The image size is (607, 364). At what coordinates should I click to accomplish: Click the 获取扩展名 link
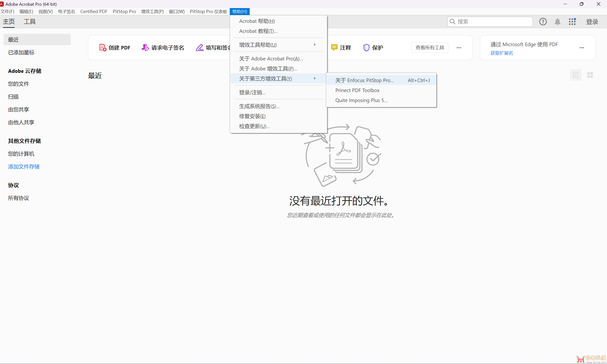[502, 53]
